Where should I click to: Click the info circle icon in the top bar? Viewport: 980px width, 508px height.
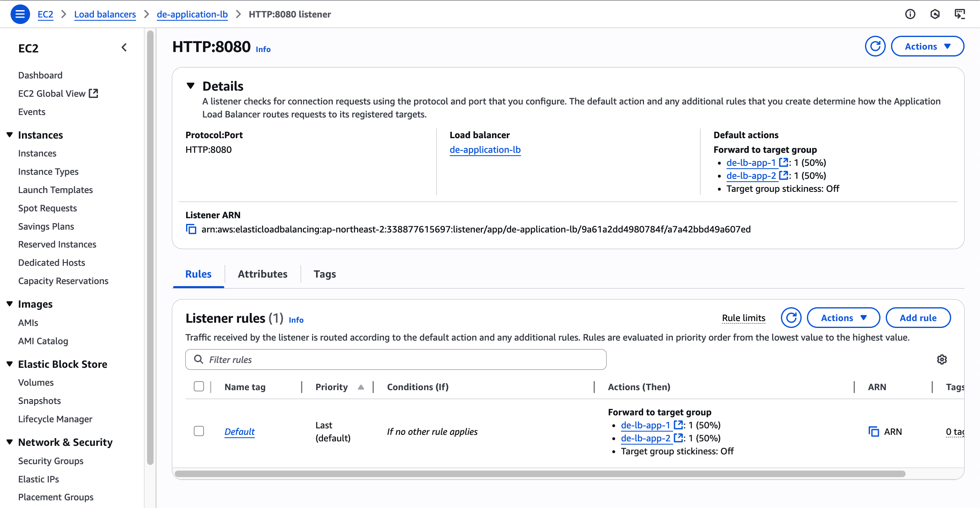point(910,14)
